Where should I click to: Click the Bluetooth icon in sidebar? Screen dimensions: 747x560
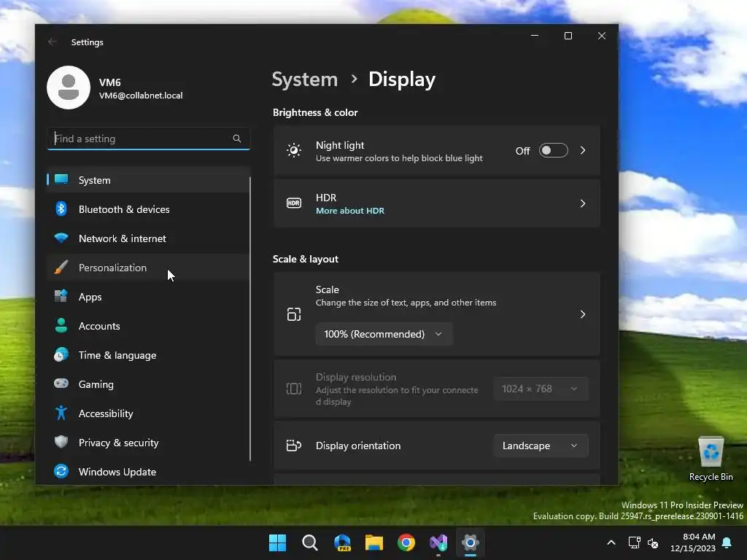coord(61,209)
